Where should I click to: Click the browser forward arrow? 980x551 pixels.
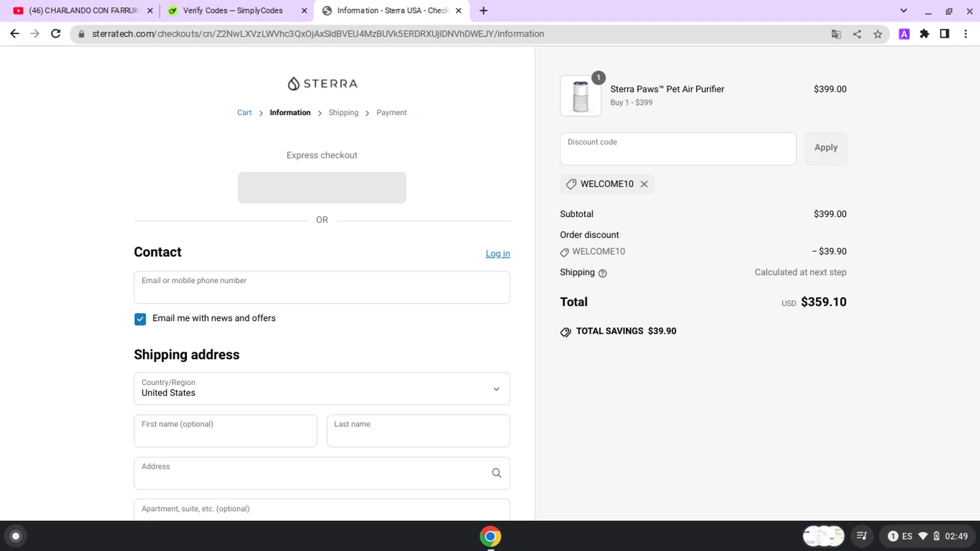(35, 34)
